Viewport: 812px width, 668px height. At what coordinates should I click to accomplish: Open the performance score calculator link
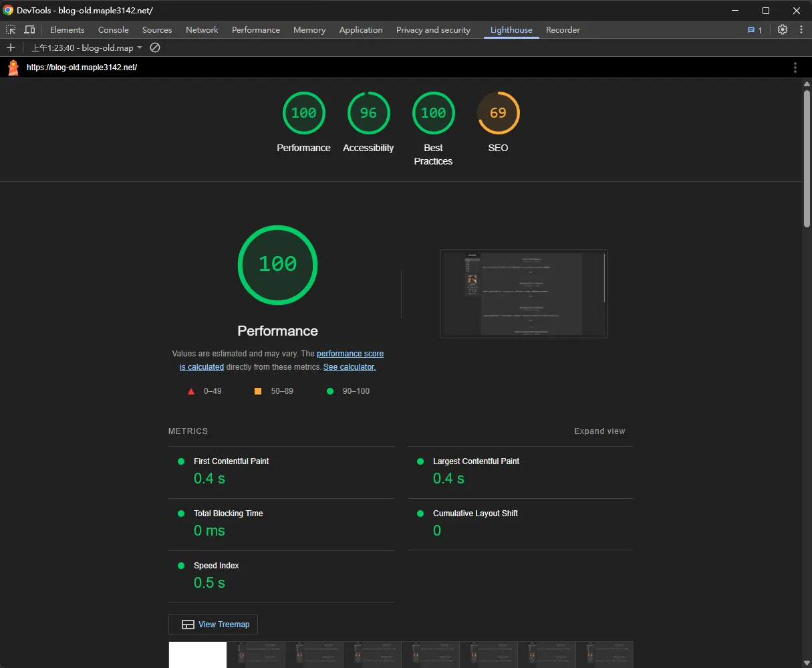tap(350, 354)
